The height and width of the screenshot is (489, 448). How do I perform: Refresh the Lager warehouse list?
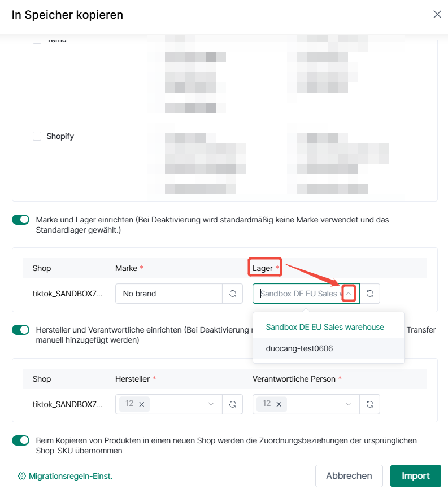point(370,294)
